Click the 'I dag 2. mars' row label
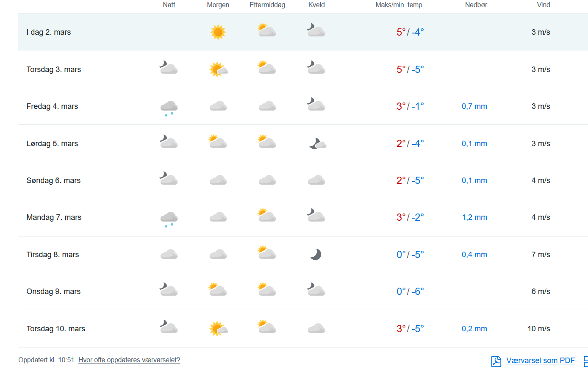This screenshot has width=588, height=369. pos(48,32)
